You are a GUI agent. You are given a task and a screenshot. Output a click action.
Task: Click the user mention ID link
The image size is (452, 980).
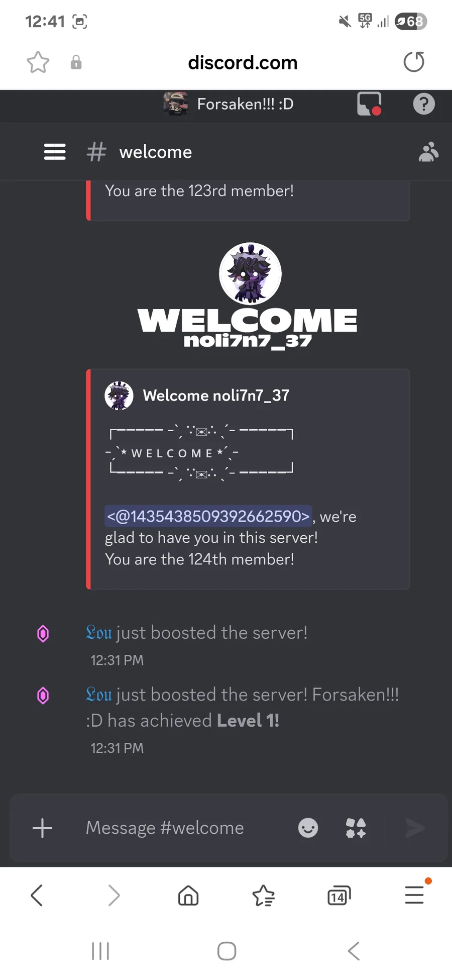(208, 516)
